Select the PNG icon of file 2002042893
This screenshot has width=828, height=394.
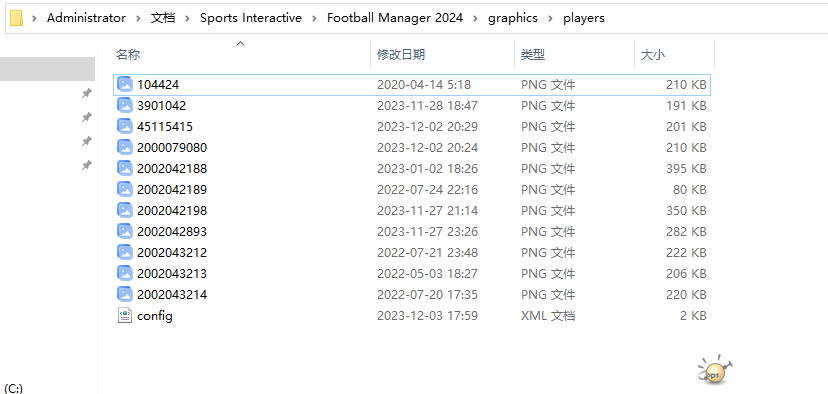coord(125,231)
